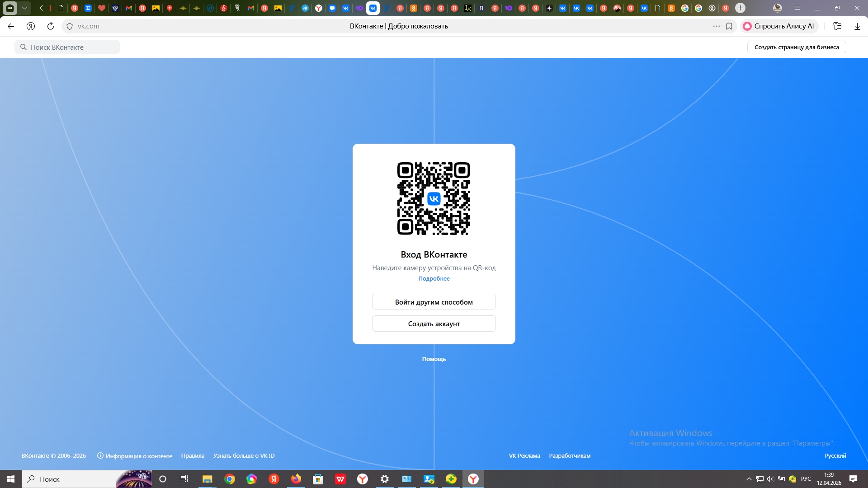Open the new tab plus button
Viewport: 868px width, 488px height.
point(740,8)
